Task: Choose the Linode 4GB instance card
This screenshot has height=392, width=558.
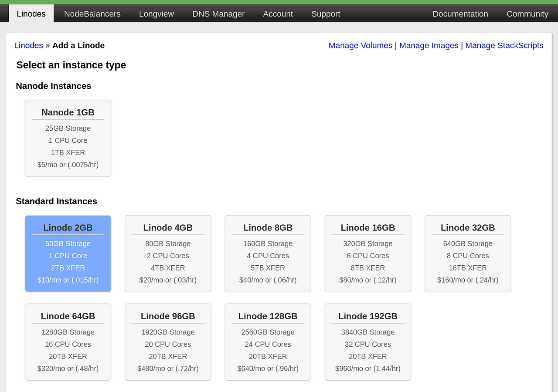Action: 168,253
